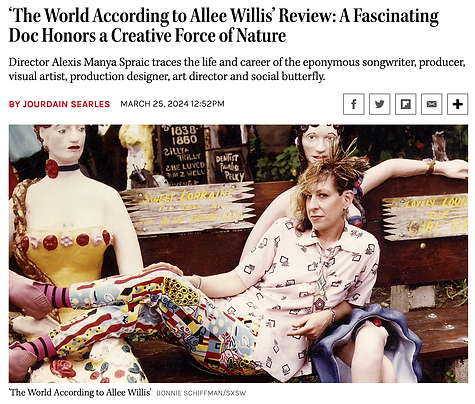Show more sharing options plus icon
This screenshot has width=475, height=404.
click(x=458, y=104)
